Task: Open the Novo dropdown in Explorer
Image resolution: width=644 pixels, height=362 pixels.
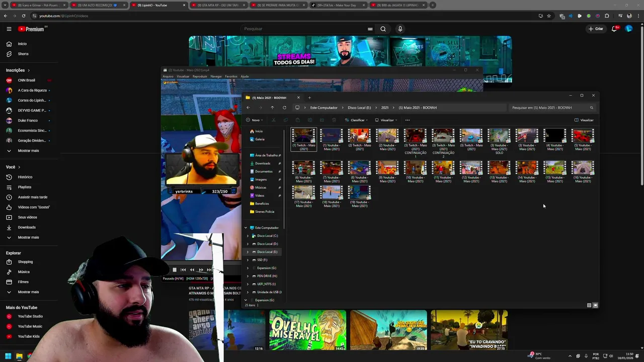Action: (x=255, y=120)
